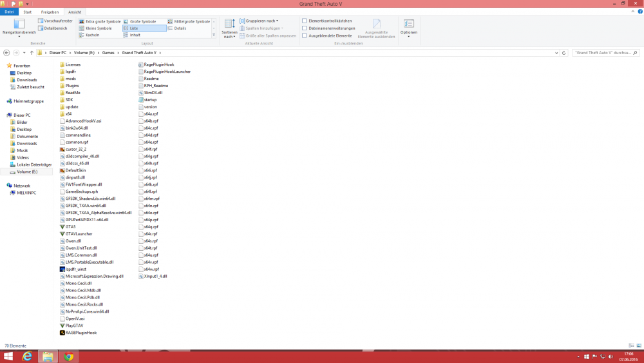
Task: Select the Ansicht ribbon tab
Action: (x=75, y=12)
